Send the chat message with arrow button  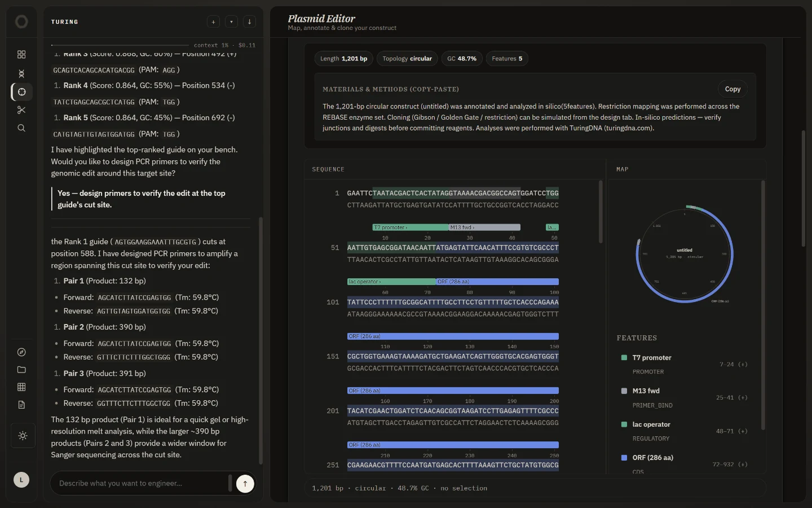tap(245, 484)
